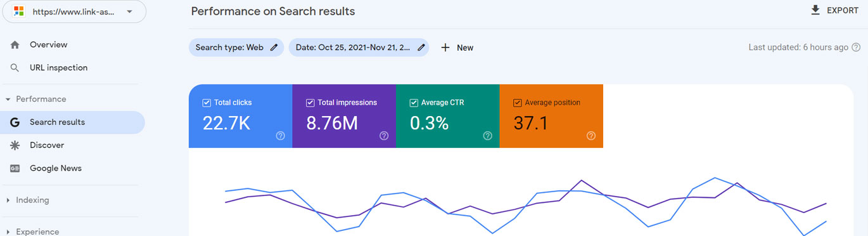Viewport: 868px width, 236px height.
Task: Click the property favicon icon
Action: [19, 11]
